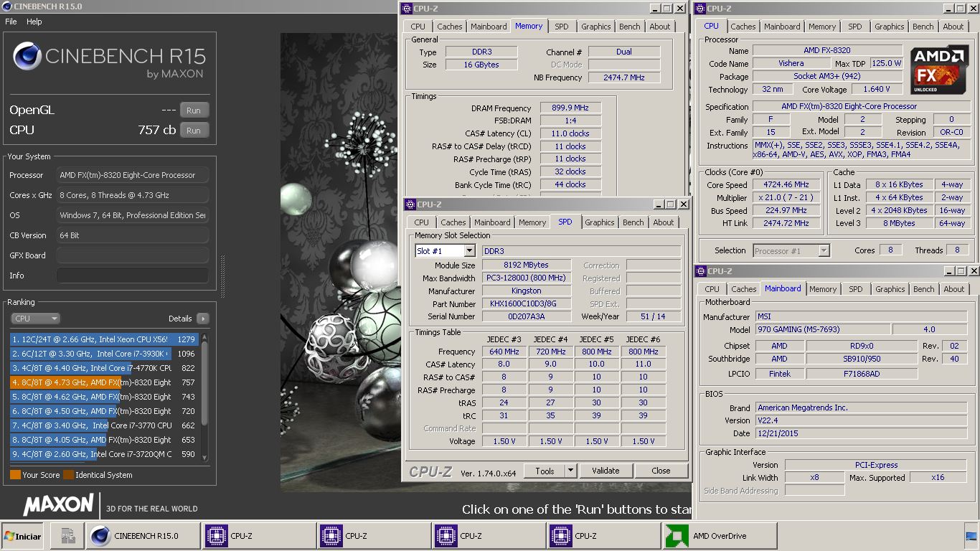Screen dimensions: 980x551
Task: Click the CPU-Z SPD window title icon
Action: pyautogui.click(x=410, y=204)
